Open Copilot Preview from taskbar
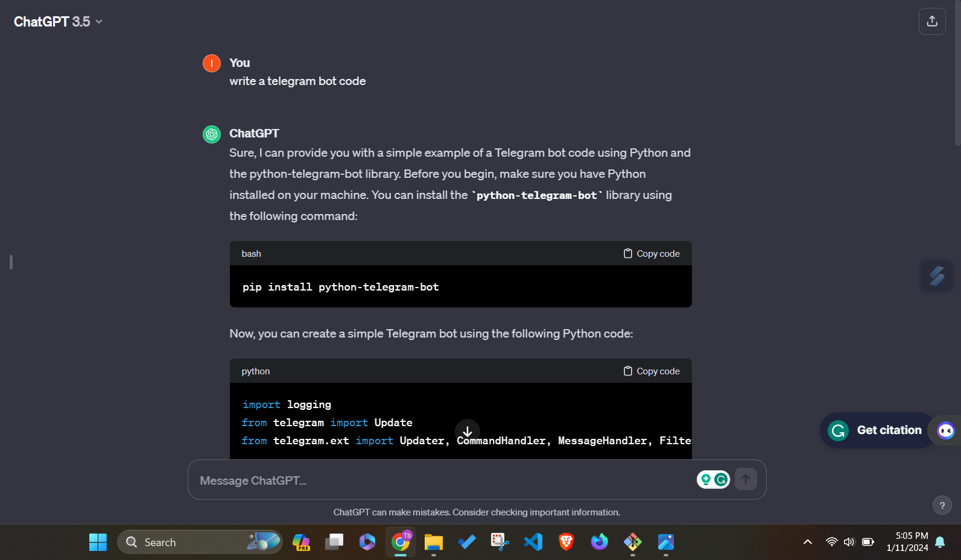Screen dimensions: 961x560 [301, 542]
